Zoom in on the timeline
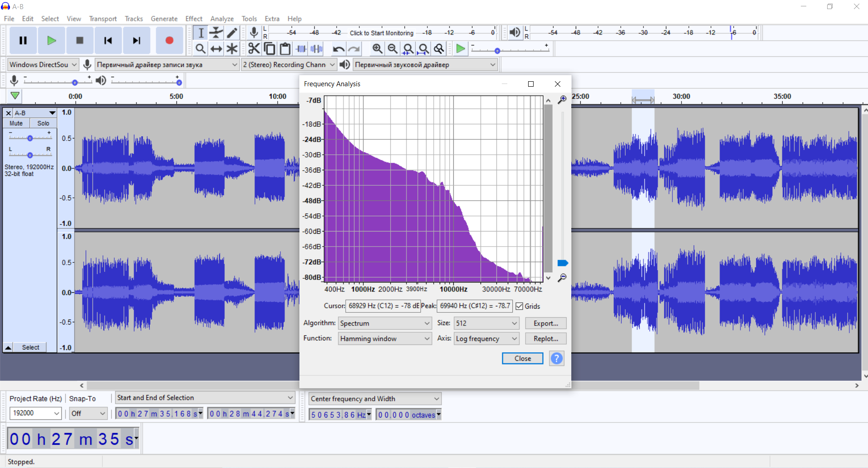Screen dimensions: 868x468 (x=377, y=49)
